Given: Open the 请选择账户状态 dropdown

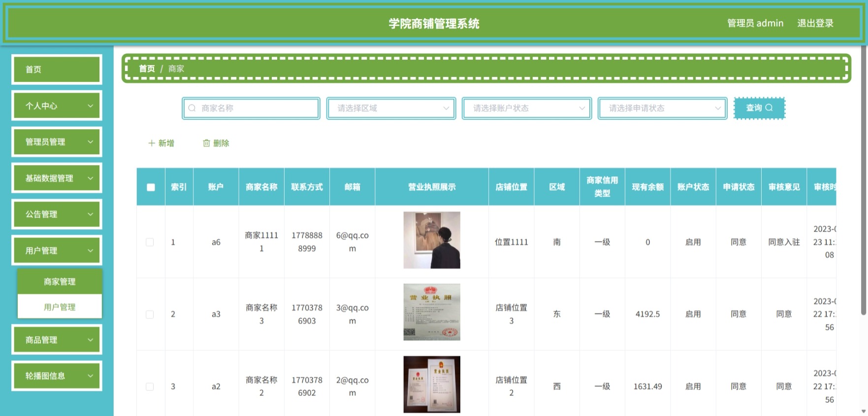Looking at the screenshot, I should pyautogui.click(x=527, y=108).
